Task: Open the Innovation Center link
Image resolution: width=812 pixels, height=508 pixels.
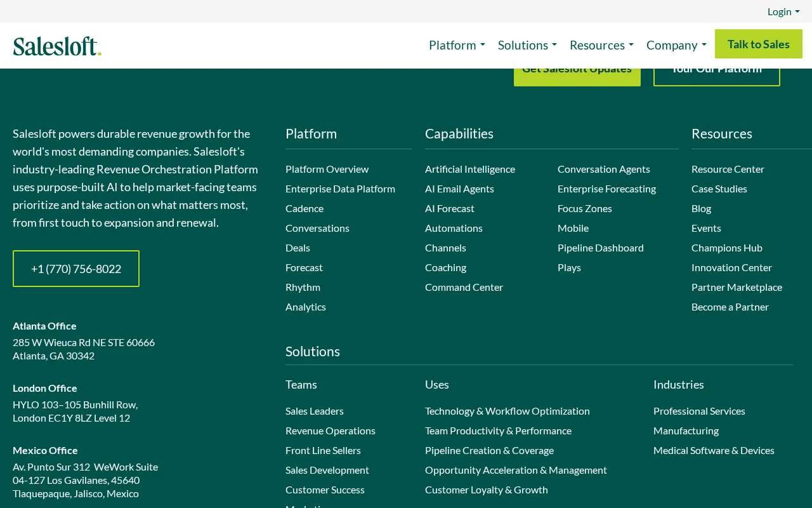Action: coord(731,267)
